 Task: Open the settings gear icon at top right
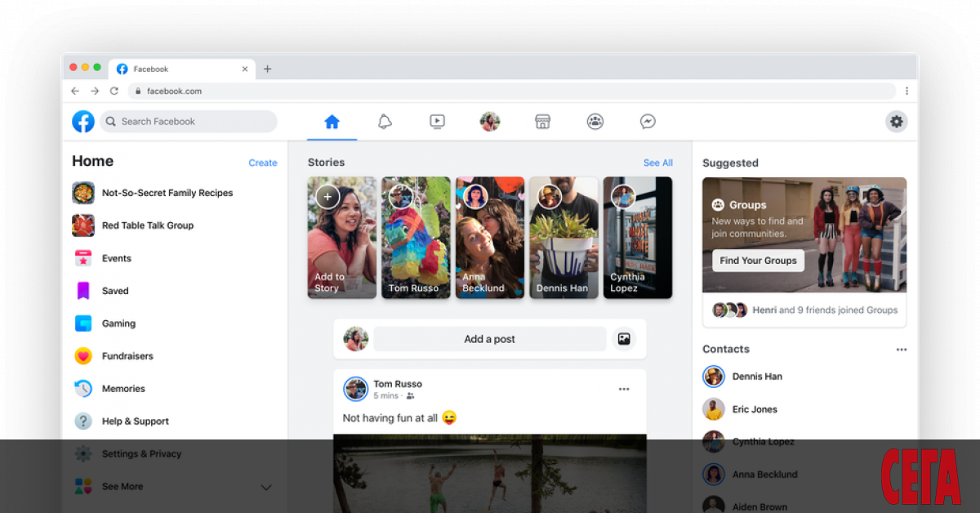click(x=897, y=122)
